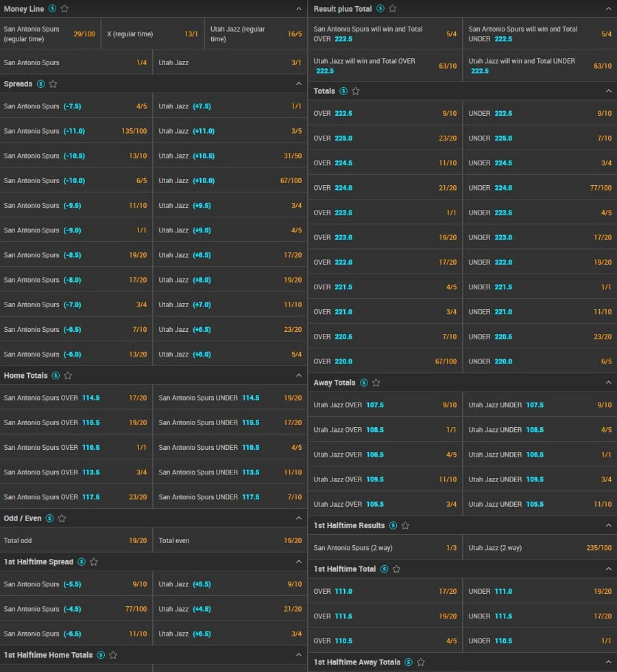Collapse the 1st Halftime Results section
The height and width of the screenshot is (672, 617).
pyautogui.click(x=609, y=525)
